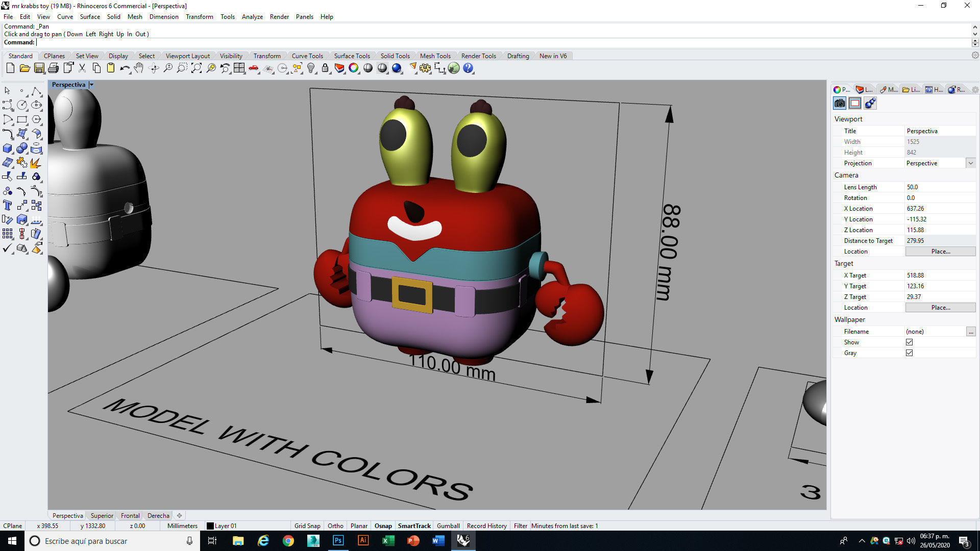The width and height of the screenshot is (980, 551).
Task: Select the Polyline tool in sidebar
Action: 36,91
